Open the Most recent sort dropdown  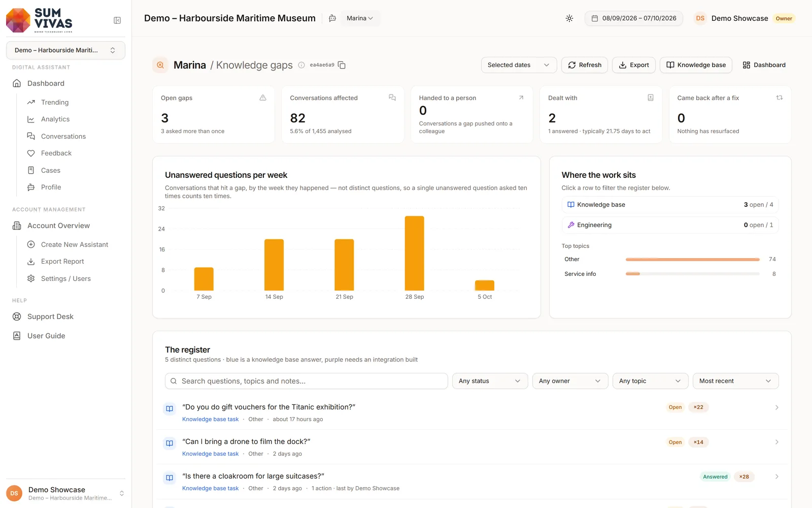pyautogui.click(x=735, y=381)
